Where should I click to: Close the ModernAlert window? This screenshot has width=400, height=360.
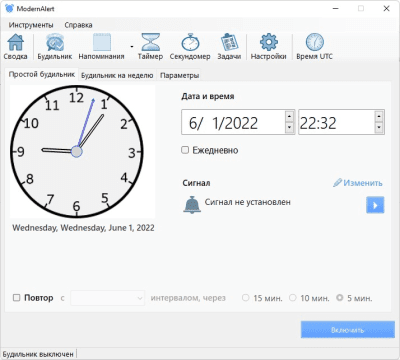[x=386, y=9]
